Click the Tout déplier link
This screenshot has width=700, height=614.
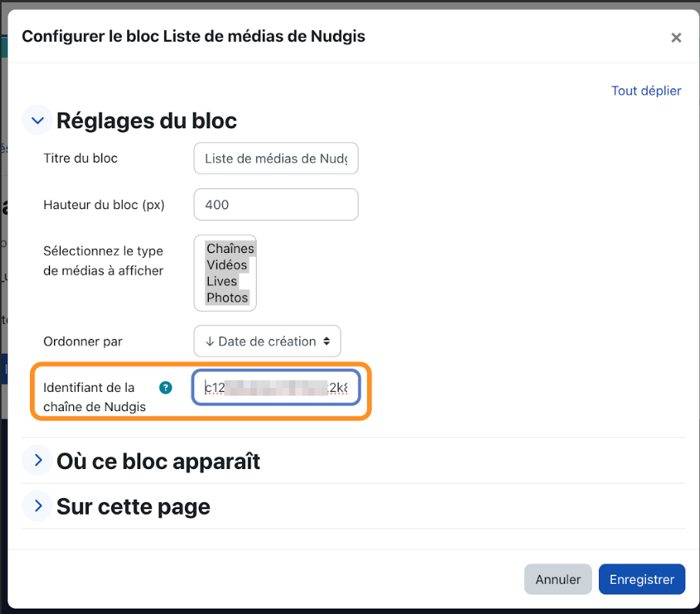[x=646, y=91]
